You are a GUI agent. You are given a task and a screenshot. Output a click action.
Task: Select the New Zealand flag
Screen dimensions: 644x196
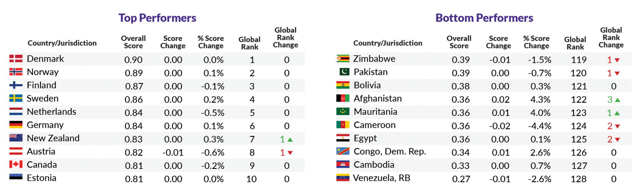click(16, 138)
